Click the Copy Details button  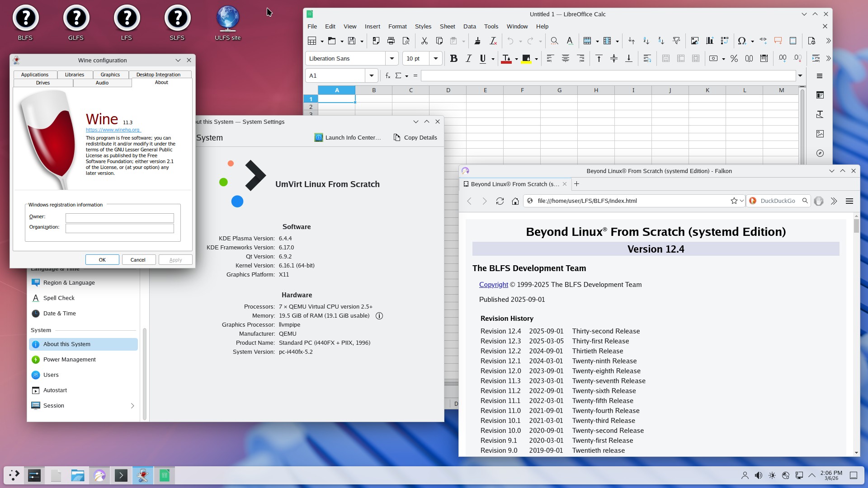(x=415, y=138)
